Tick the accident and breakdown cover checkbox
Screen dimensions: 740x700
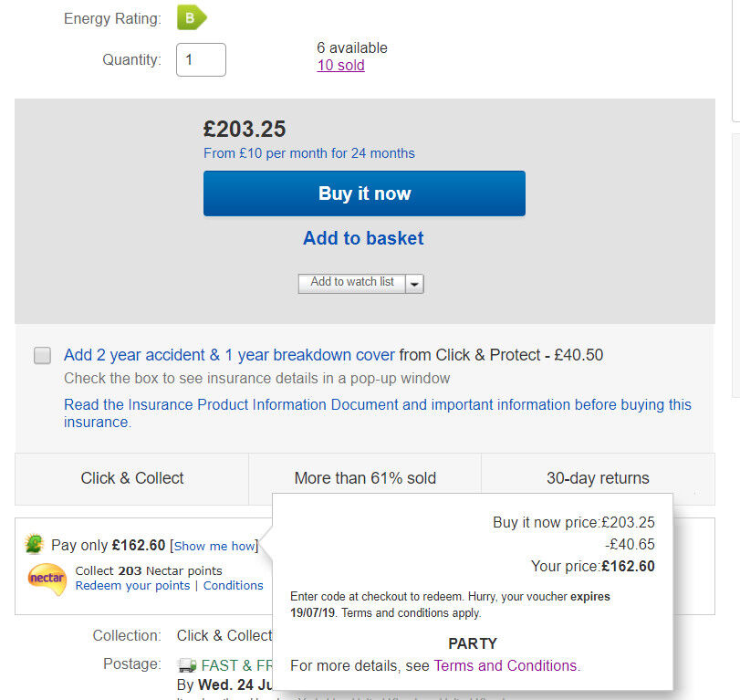click(x=42, y=356)
